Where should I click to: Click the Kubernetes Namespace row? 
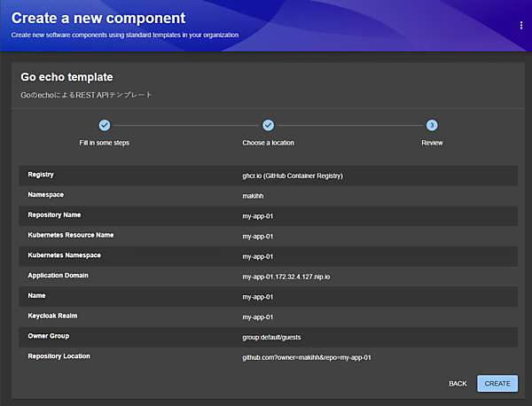pos(266,256)
